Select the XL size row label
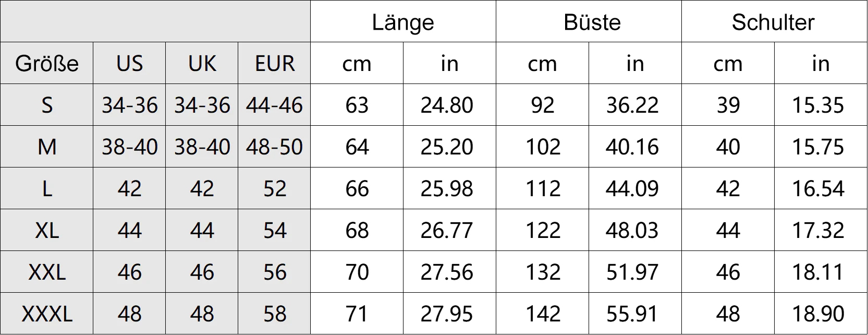Image resolution: width=868 pixels, height=335 pixels. tap(47, 230)
